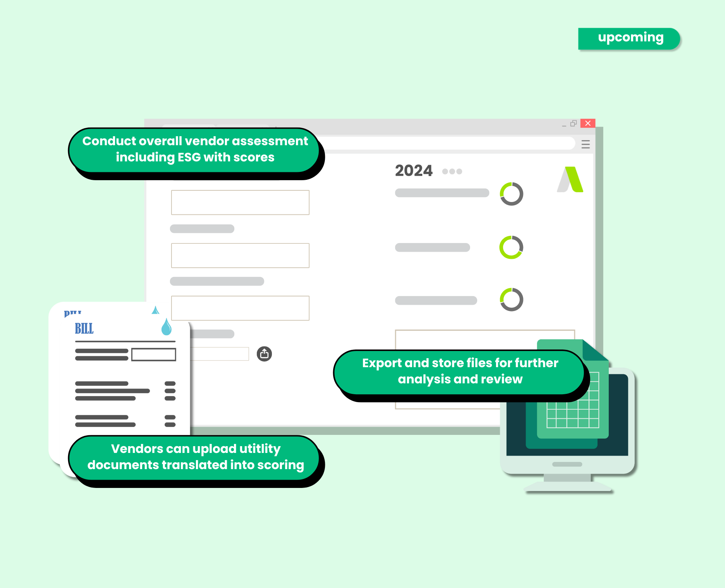
Task: Click the first vendor assessment input field
Action: 240,202
